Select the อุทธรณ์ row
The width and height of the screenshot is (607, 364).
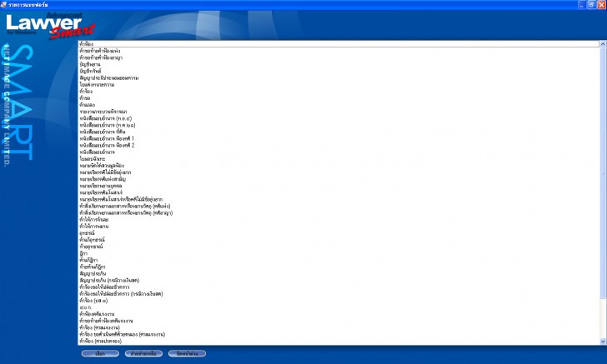[339, 233]
